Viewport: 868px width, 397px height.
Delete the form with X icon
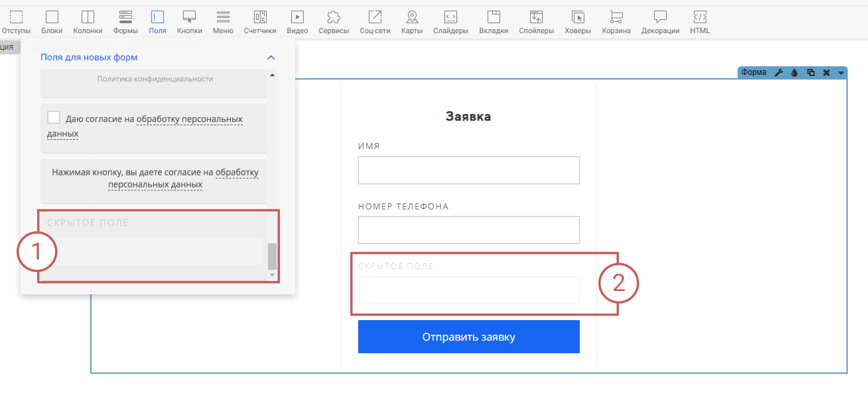(826, 72)
